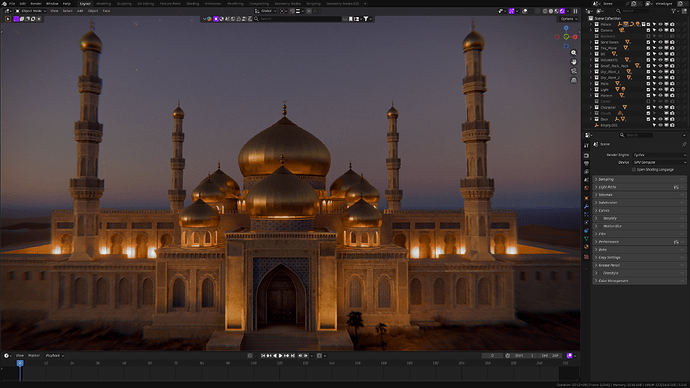Expand the Volumes panel
This screenshot has height=388, width=690.
[639, 195]
